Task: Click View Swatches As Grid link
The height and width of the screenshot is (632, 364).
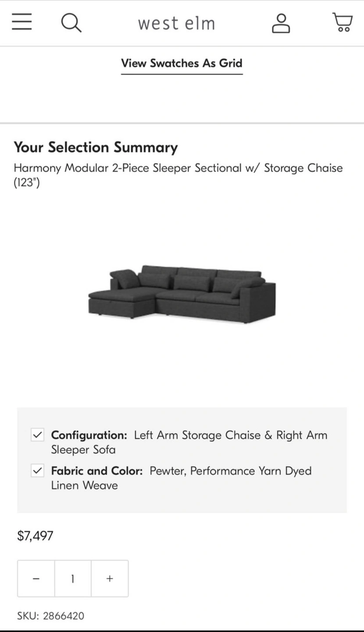Action: [182, 63]
